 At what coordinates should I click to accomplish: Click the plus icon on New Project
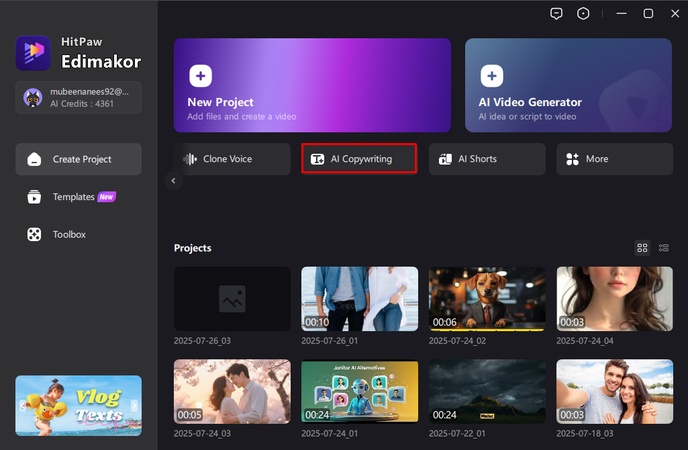[x=201, y=76]
